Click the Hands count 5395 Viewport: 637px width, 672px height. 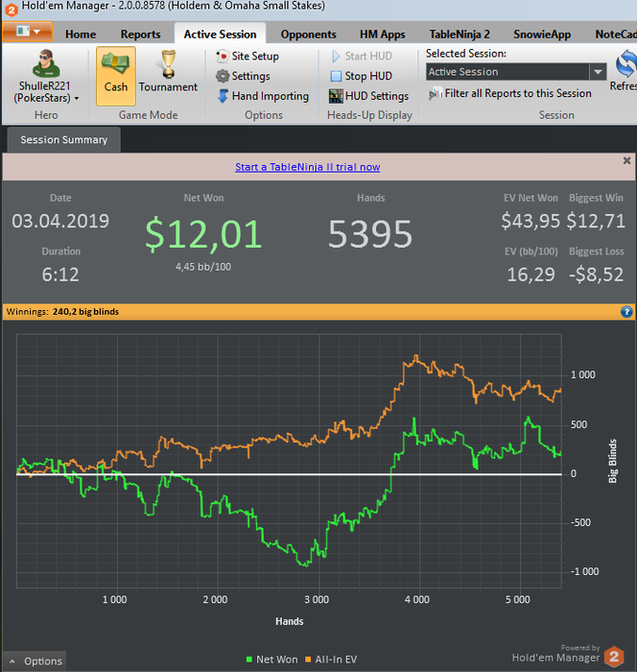coord(370,234)
